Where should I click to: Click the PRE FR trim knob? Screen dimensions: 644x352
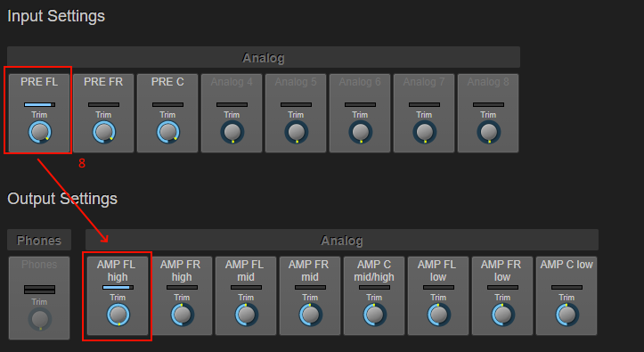click(x=104, y=132)
